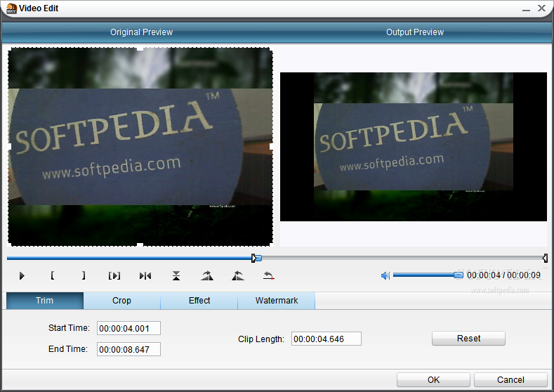Click the Cancel button
Screen dimensions: 554x392
510,379
